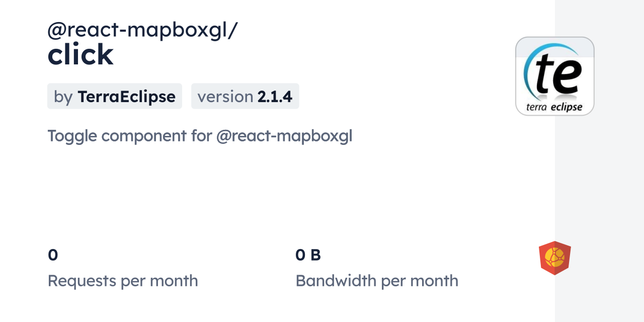Image resolution: width=644 pixels, height=322 pixels.
Task: Click the Terra Eclipse logo thumbnail
Action: (554, 76)
